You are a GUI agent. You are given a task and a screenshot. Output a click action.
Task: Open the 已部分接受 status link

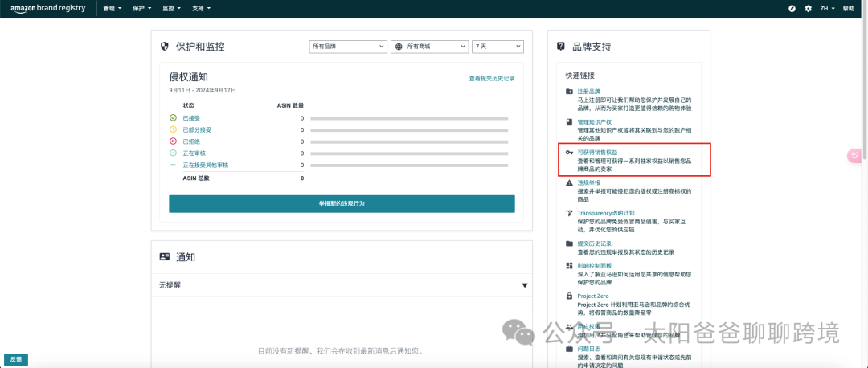(x=197, y=129)
